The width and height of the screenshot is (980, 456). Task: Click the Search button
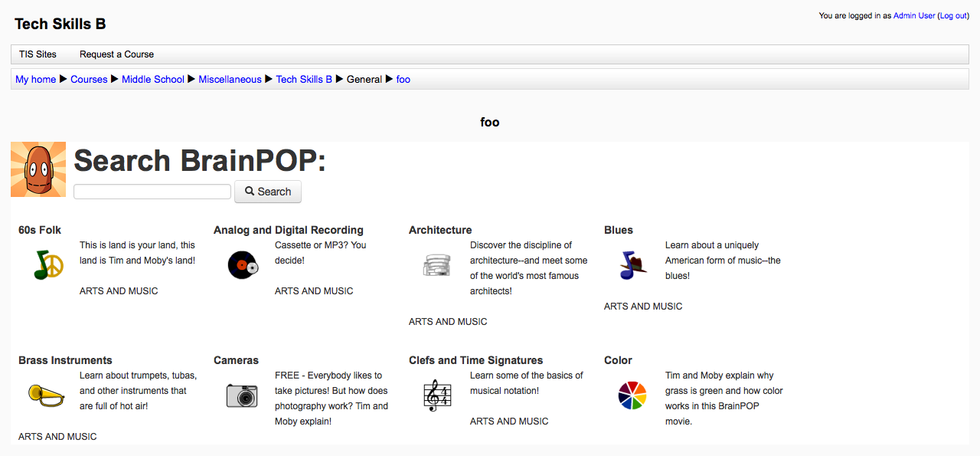268,192
